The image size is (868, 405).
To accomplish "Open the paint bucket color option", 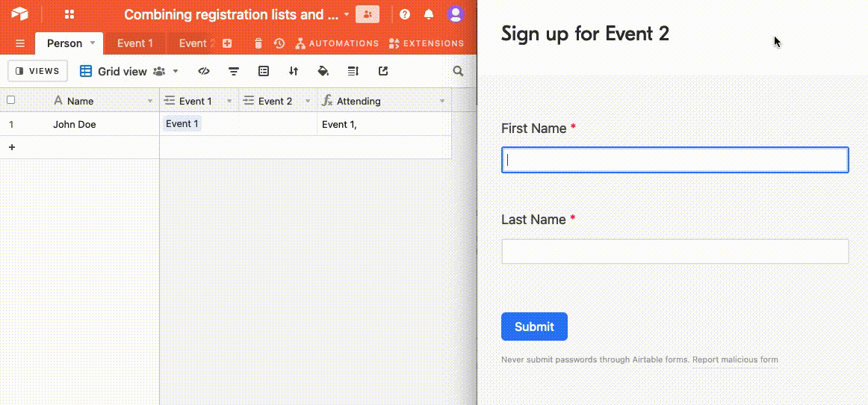I will point(323,72).
